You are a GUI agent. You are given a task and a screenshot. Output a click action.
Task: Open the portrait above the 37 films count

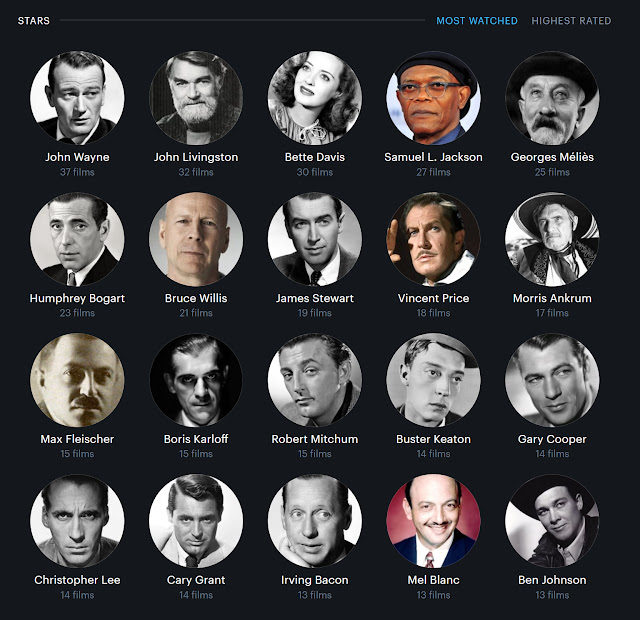77,98
